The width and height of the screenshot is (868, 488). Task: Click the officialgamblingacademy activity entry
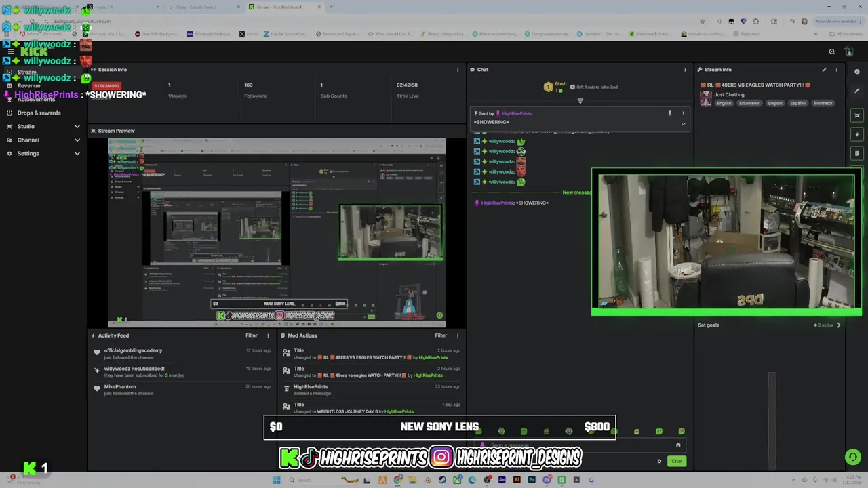(x=183, y=354)
